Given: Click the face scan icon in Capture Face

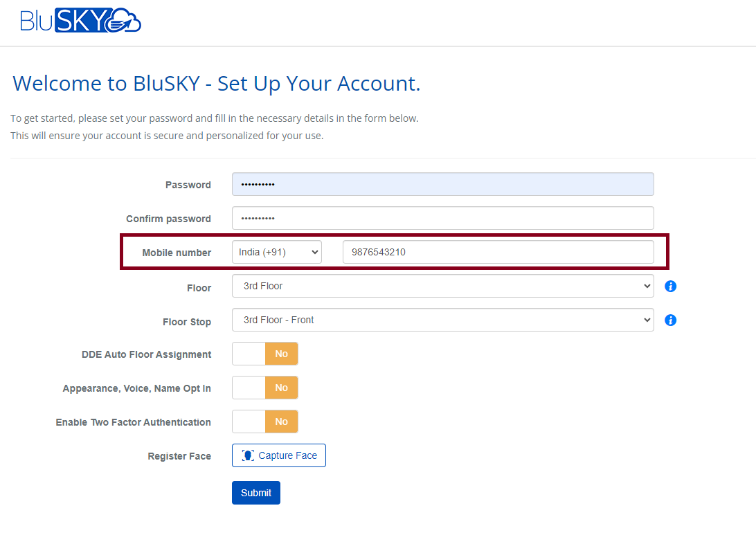Looking at the screenshot, I should coord(248,455).
